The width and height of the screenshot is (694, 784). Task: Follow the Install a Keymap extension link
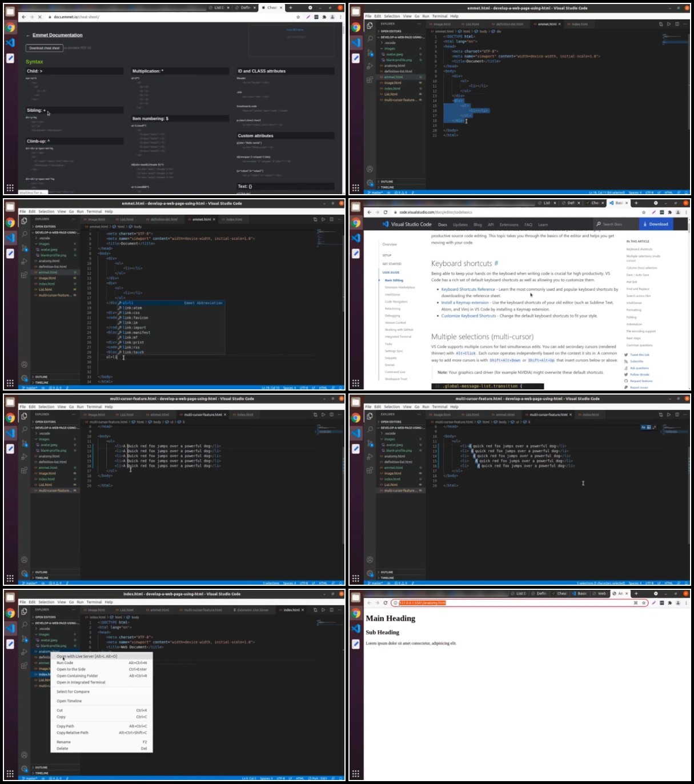coord(465,303)
